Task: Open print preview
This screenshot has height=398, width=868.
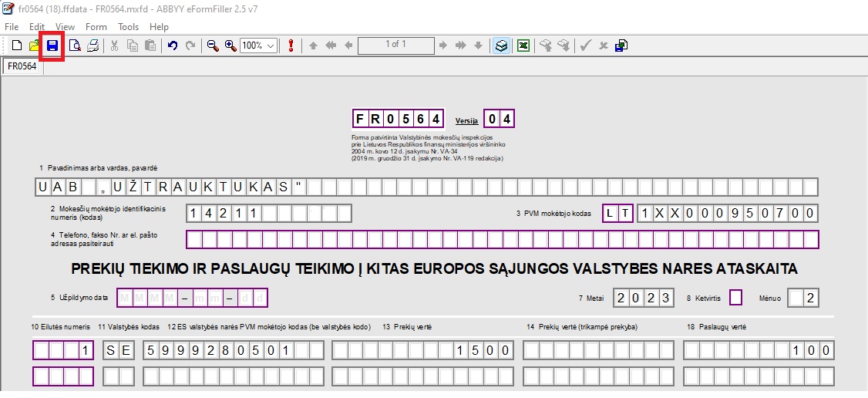Action: [75, 46]
